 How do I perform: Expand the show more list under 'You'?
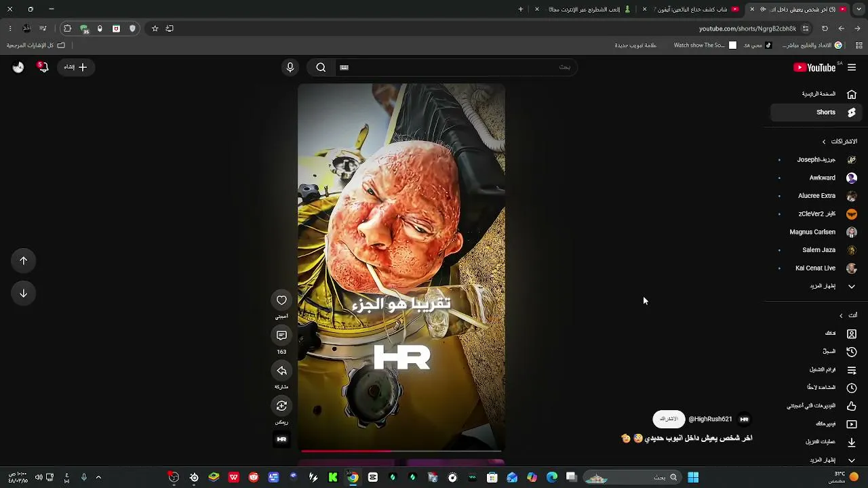tap(817, 460)
